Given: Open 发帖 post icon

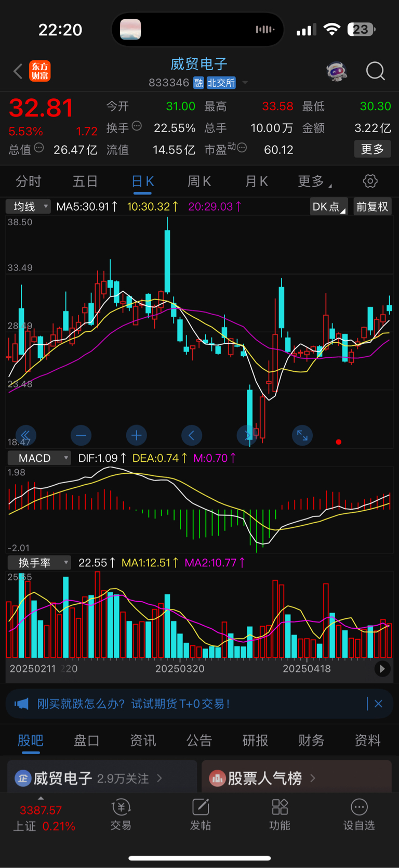Looking at the screenshot, I should pos(201,814).
